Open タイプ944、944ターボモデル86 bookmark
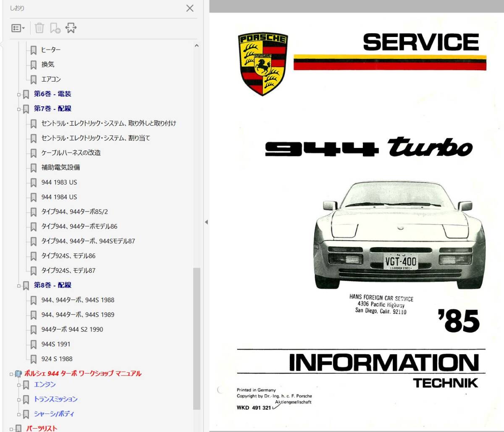Viewport: 504px width, 432px height. point(79,226)
